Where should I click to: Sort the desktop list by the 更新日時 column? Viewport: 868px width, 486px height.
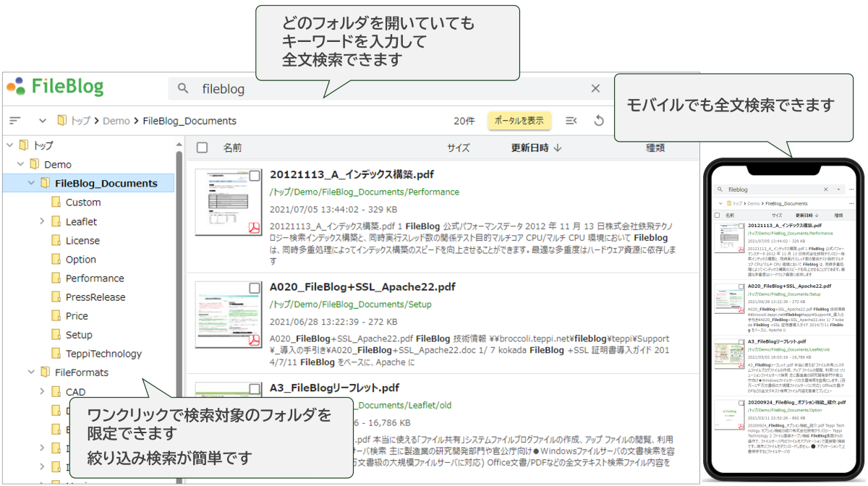[x=537, y=148]
